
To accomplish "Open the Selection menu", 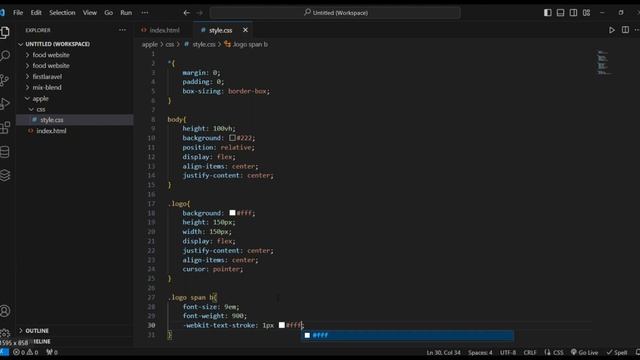I will click(x=62, y=13).
